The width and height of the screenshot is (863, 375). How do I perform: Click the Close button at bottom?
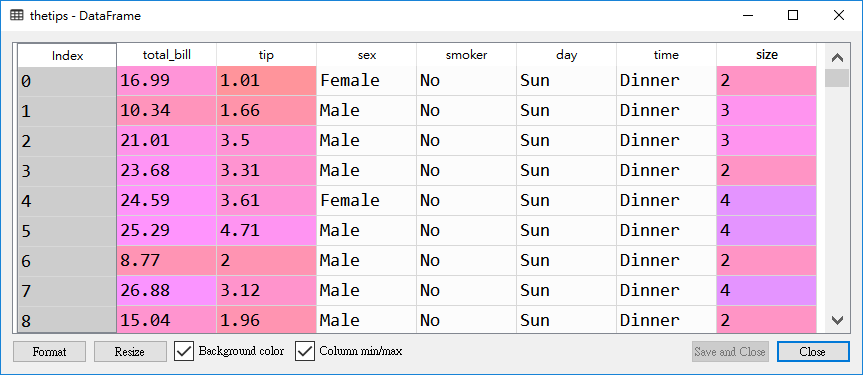813,351
